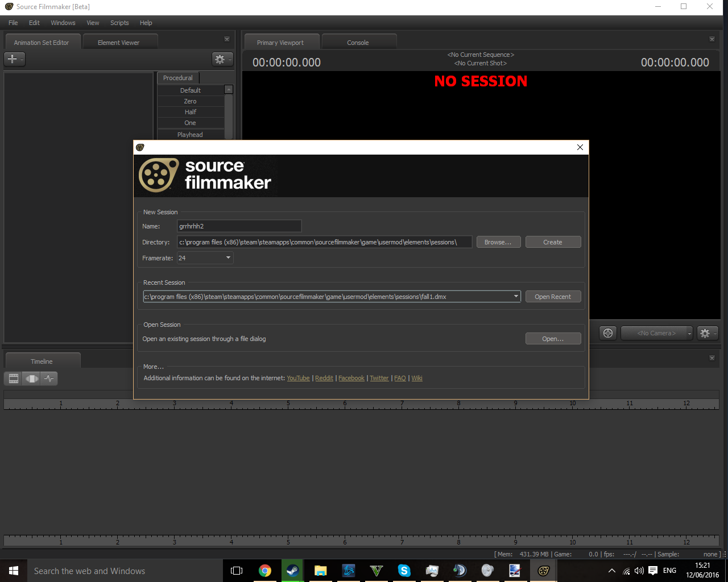Open the viewport gear settings menu

coord(707,333)
